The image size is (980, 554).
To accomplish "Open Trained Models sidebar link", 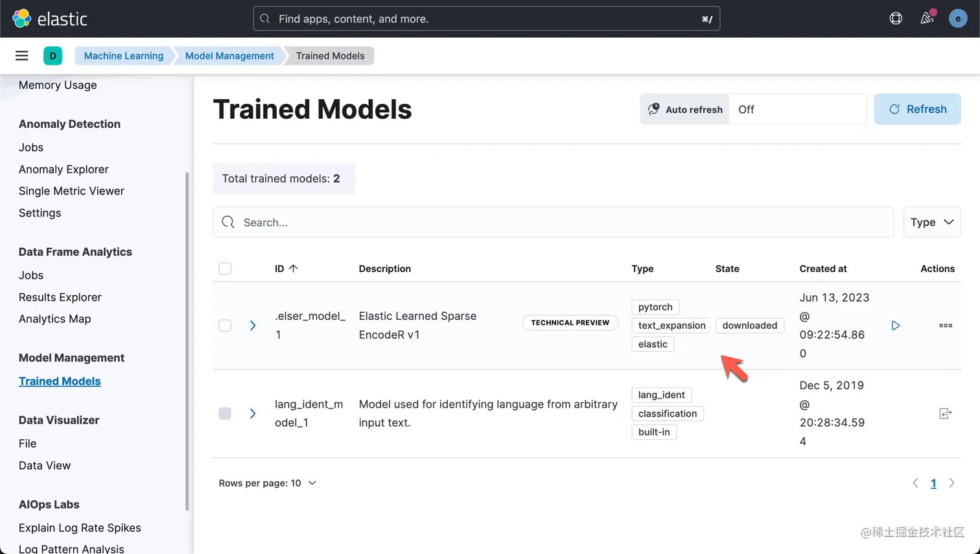I will pyautogui.click(x=60, y=381).
